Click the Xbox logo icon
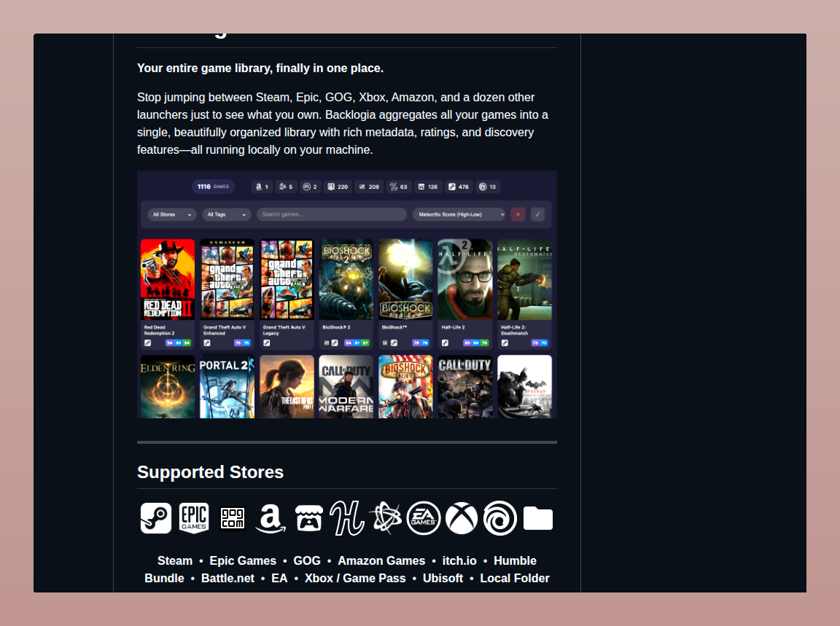840x626 pixels. pyautogui.click(x=462, y=518)
